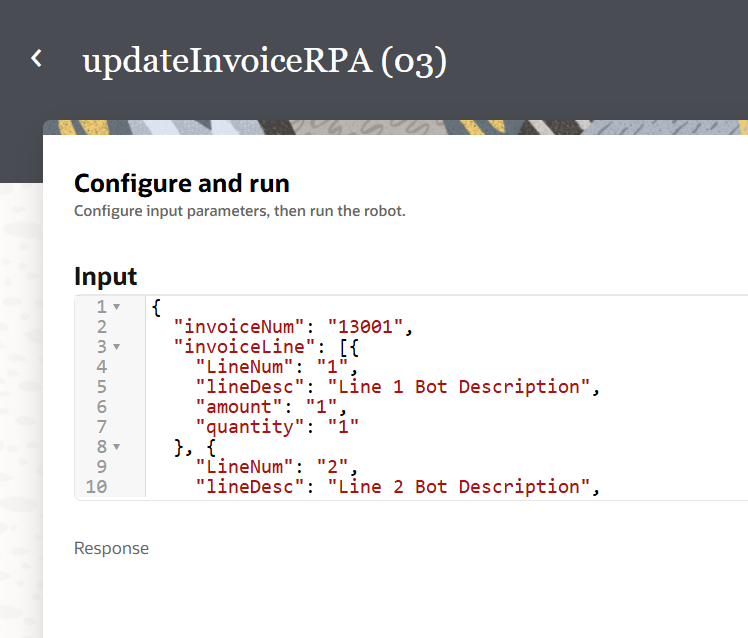748x638 pixels.
Task: Click the Response section label
Action: click(x=111, y=548)
